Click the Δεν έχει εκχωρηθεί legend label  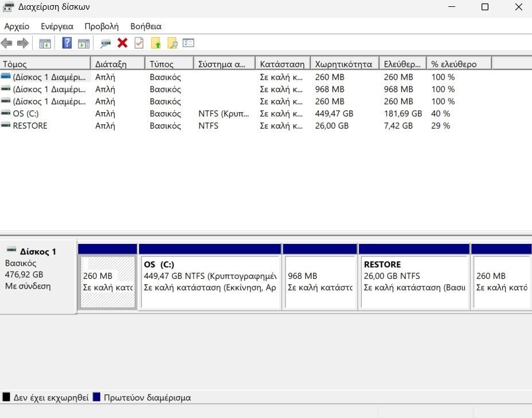pos(51,397)
